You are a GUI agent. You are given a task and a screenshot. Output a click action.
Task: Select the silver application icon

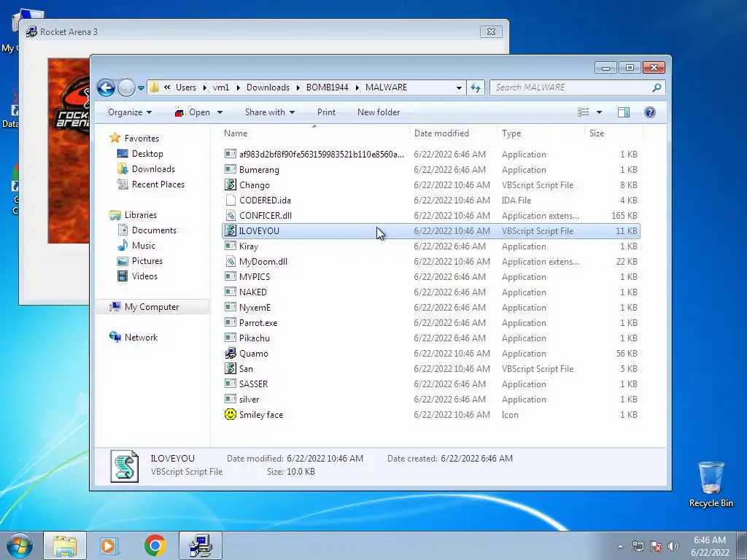coord(231,399)
